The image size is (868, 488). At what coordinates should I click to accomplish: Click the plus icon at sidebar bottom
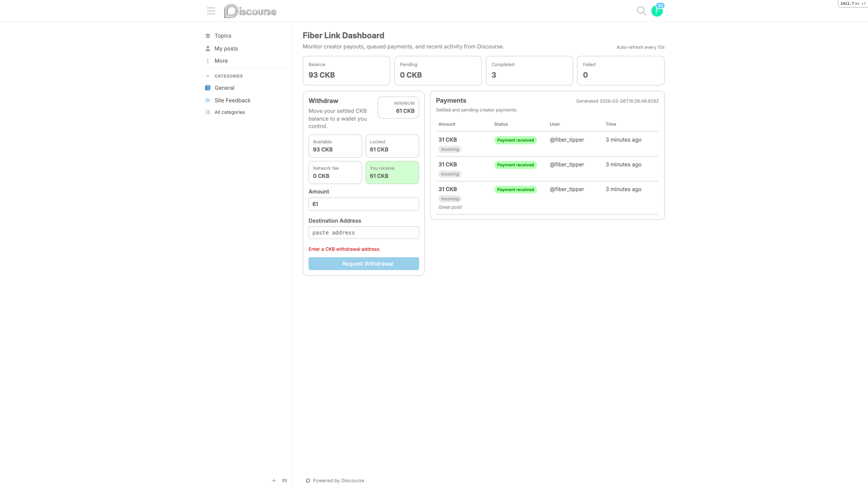click(x=274, y=480)
